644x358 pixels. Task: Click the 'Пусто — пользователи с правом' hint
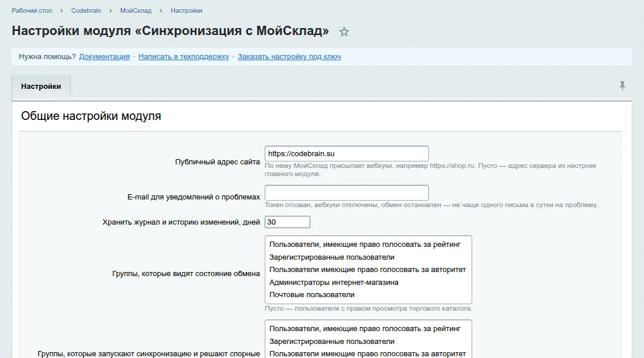[368, 309]
